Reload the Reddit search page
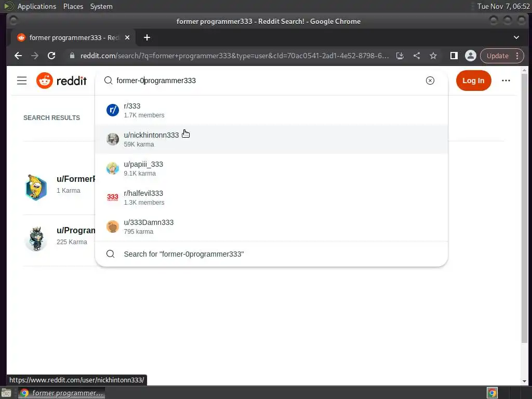The height and width of the screenshot is (399, 532). (x=51, y=56)
